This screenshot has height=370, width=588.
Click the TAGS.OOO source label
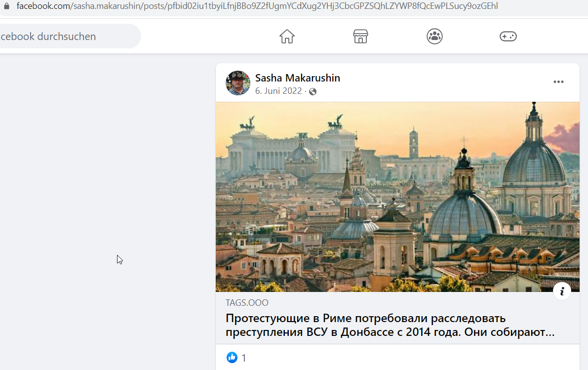tap(247, 302)
